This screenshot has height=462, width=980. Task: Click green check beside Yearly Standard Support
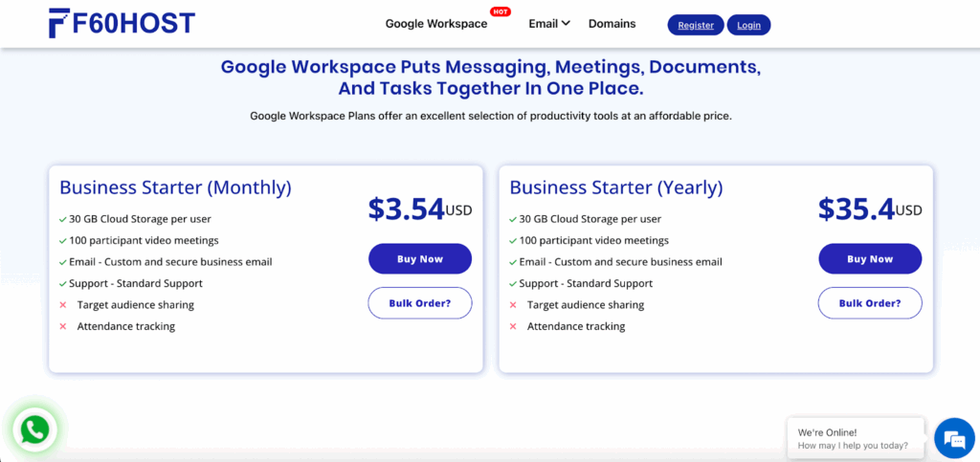tap(513, 284)
